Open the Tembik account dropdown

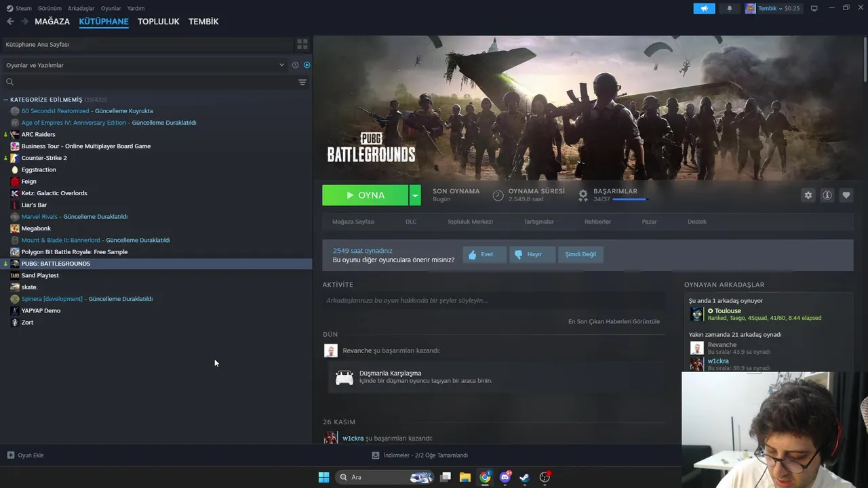pos(772,8)
